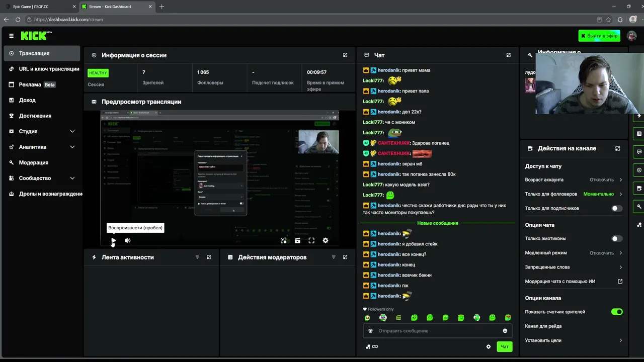The width and height of the screenshot is (644, 362).
Task: Filter the Действия модераторов list
Action: [334, 257]
